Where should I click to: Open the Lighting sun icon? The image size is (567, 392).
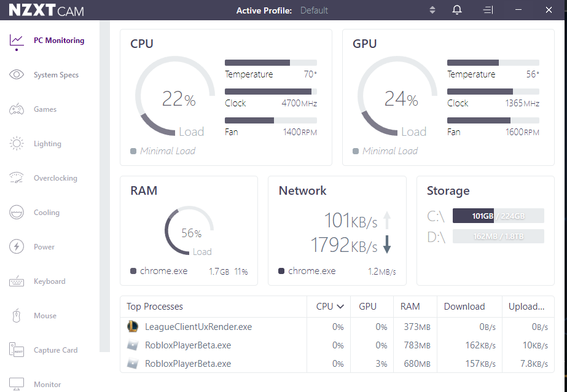tap(17, 144)
